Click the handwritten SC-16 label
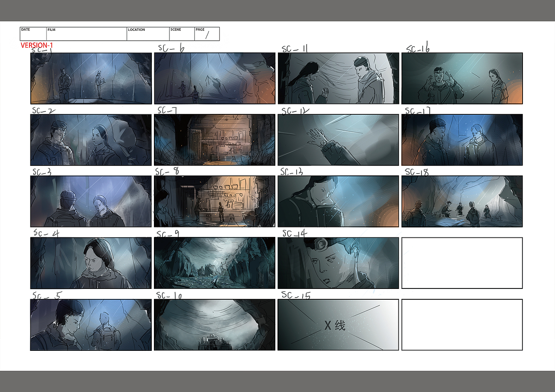 tap(418, 49)
